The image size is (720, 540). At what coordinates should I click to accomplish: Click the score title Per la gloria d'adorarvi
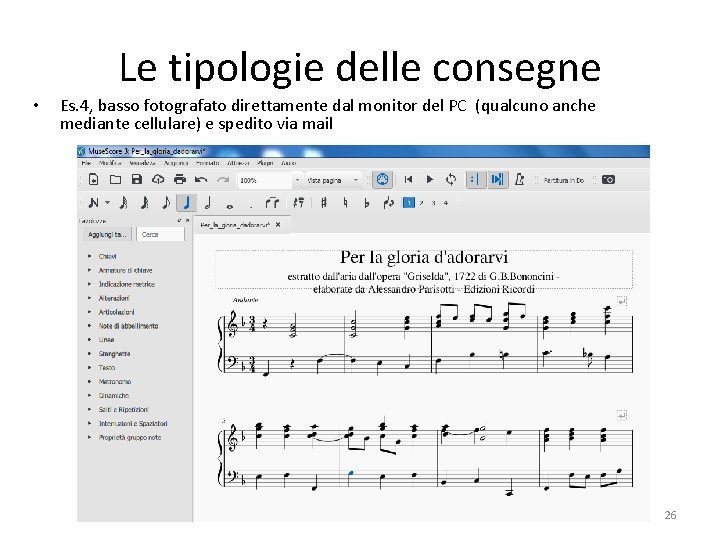pos(424,257)
